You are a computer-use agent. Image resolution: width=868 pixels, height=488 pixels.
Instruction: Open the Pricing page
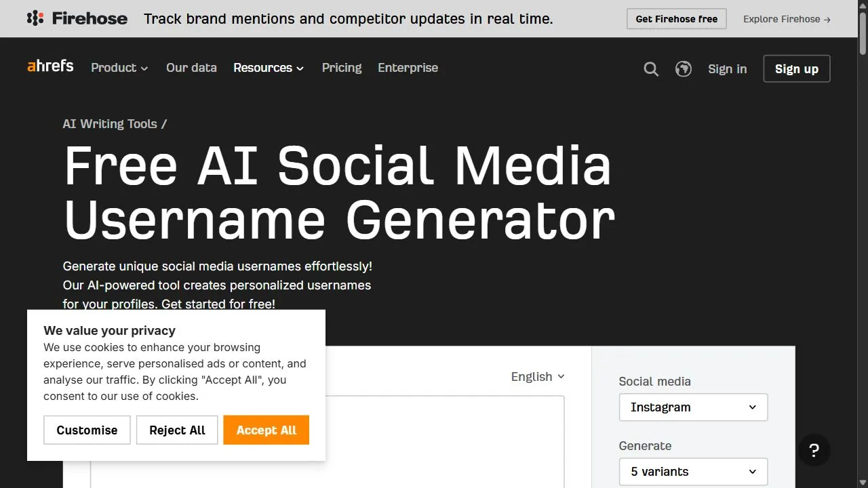point(342,68)
